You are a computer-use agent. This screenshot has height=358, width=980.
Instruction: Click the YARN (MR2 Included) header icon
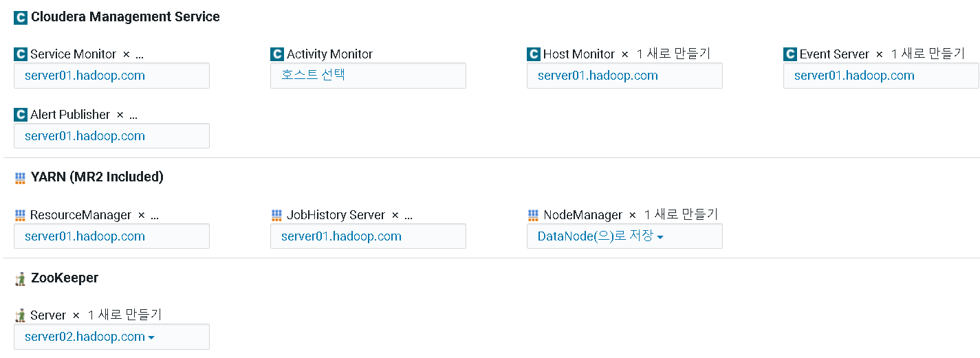coord(20,178)
